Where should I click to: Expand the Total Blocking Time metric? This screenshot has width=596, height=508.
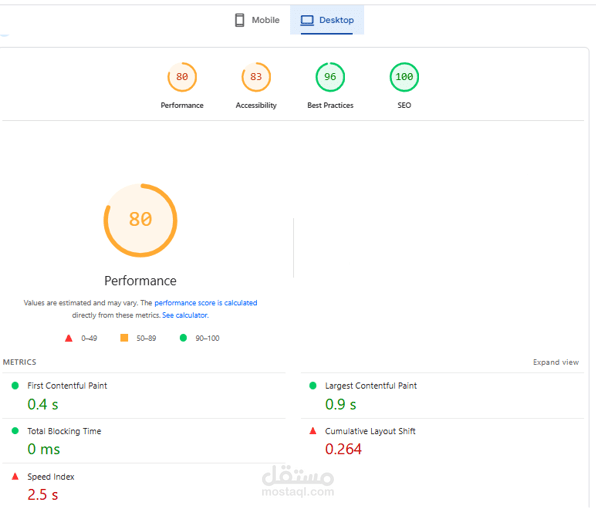[x=144, y=441]
